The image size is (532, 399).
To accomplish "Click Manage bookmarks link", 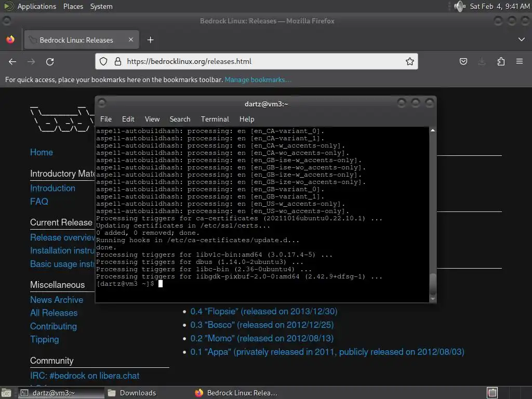I will (258, 79).
